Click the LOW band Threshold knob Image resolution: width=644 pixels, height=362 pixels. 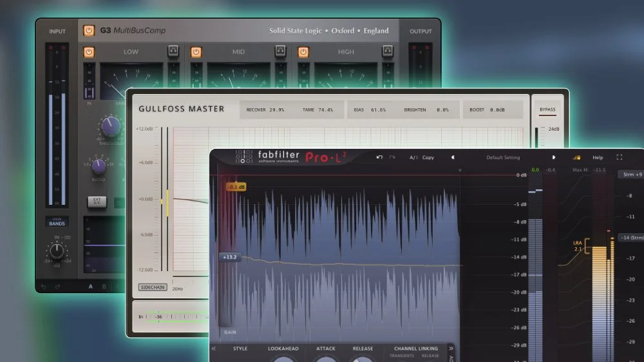point(111,126)
